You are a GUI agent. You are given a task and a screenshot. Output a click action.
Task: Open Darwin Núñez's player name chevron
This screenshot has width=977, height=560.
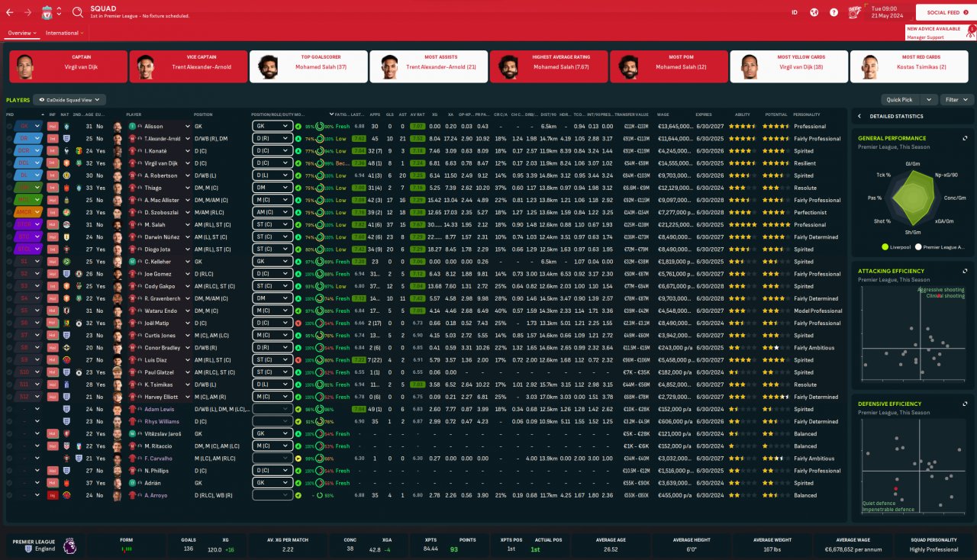pyautogui.click(x=186, y=237)
